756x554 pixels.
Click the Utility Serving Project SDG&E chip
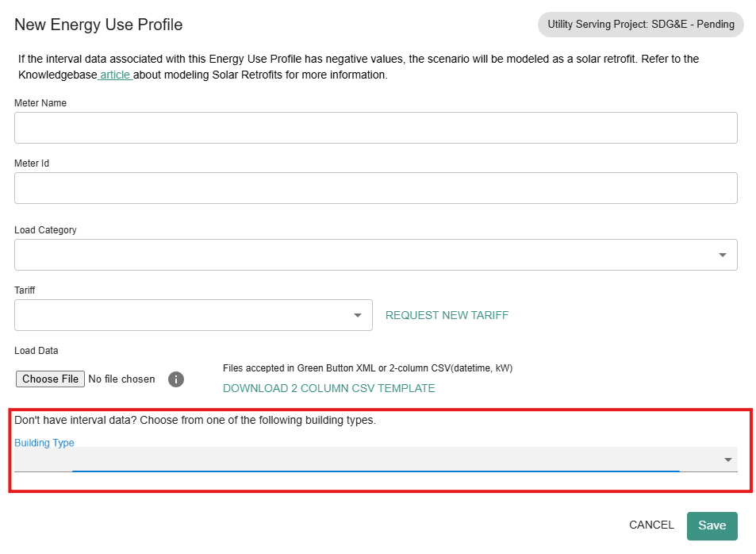pos(640,25)
